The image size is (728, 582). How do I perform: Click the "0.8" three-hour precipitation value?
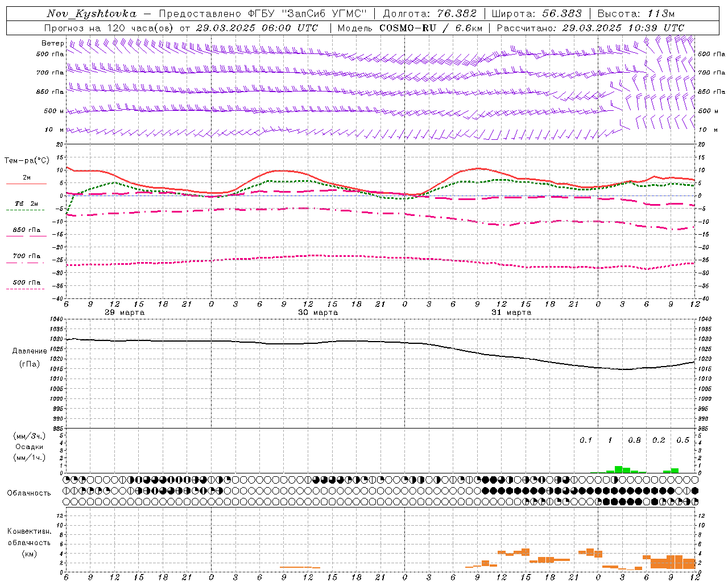[x=634, y=440]
